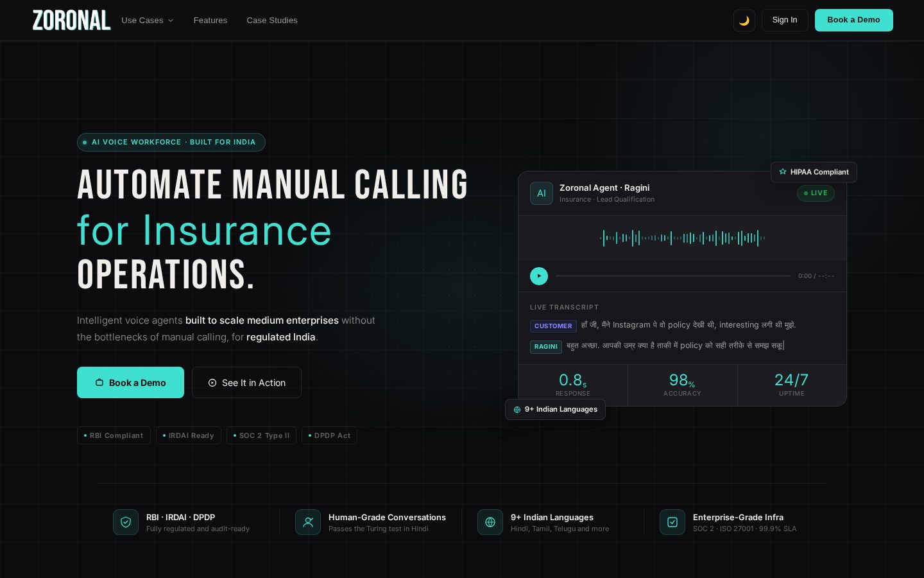
Task: Expand the Use Cases dropdown
Action: (x=148, y=21)
